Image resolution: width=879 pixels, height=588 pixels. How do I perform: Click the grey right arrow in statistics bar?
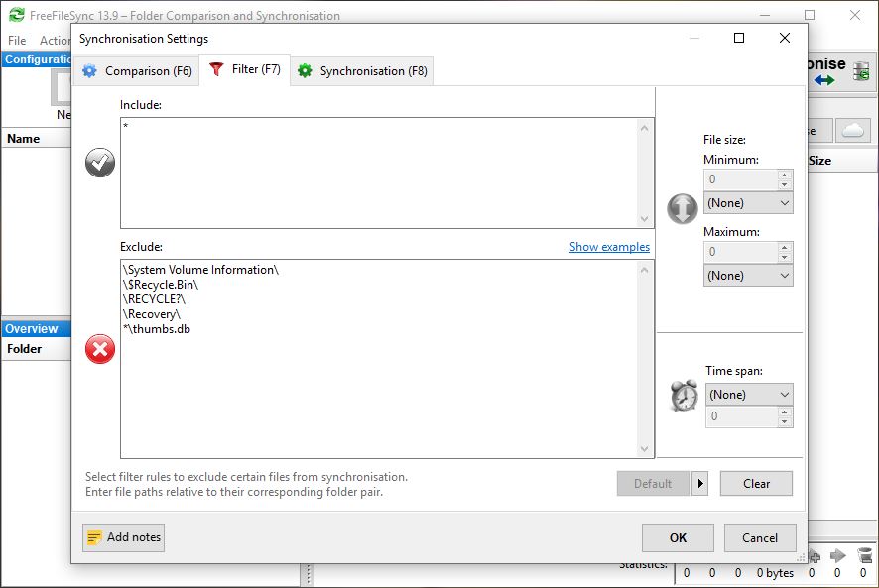point(837,555)
